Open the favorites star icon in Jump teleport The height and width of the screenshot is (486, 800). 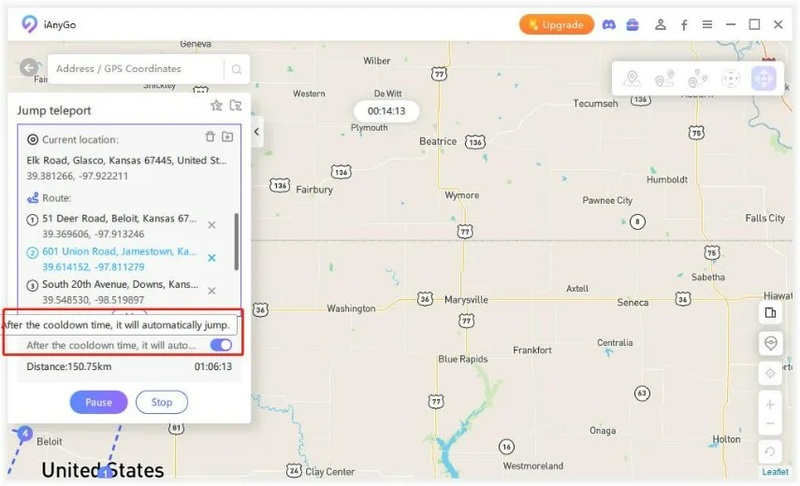point(216,106)
